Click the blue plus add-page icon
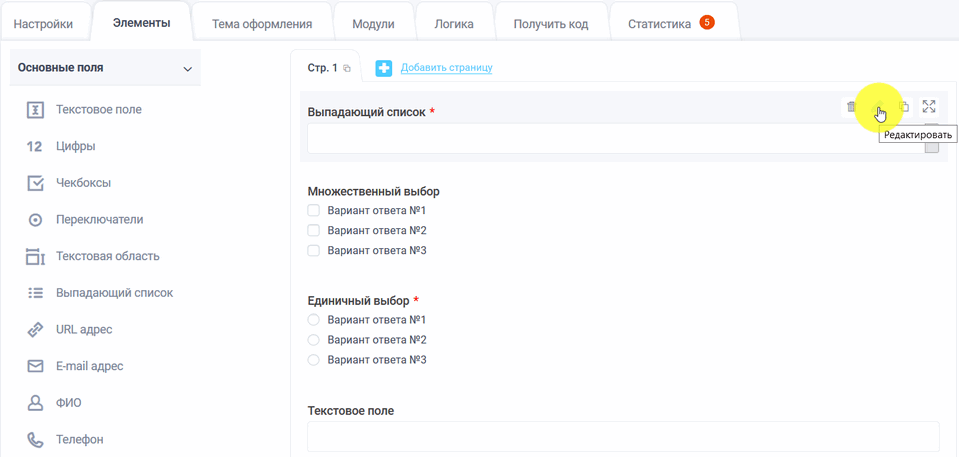This screenshot has height=457, width=959. pyautogui.click(x=383, y=69)
